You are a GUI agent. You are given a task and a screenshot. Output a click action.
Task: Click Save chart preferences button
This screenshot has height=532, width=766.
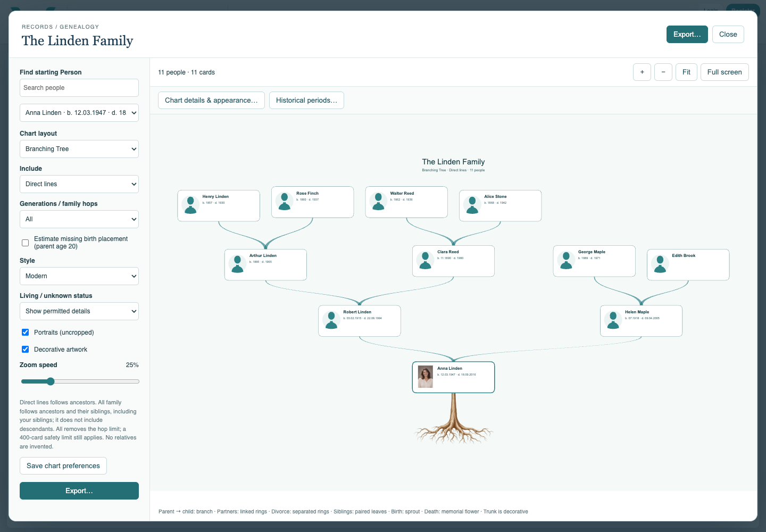[63, 465]
